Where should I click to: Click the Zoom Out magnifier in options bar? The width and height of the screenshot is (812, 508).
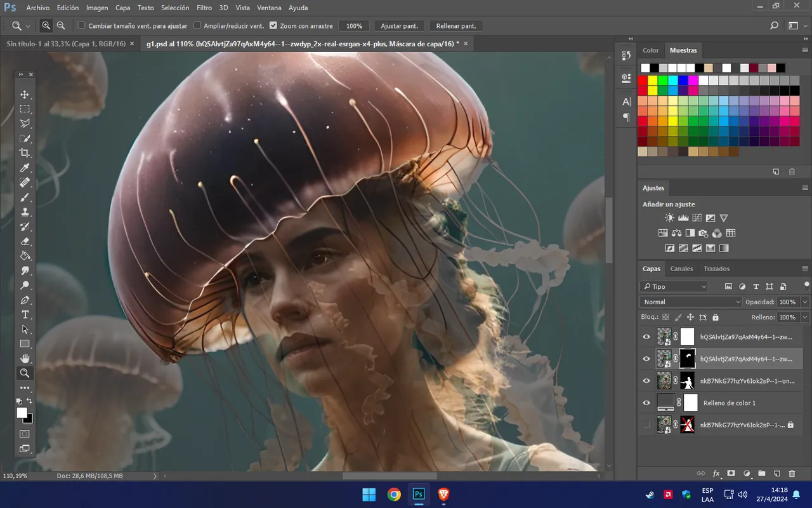pyautogui.click(x=61, y=26)
